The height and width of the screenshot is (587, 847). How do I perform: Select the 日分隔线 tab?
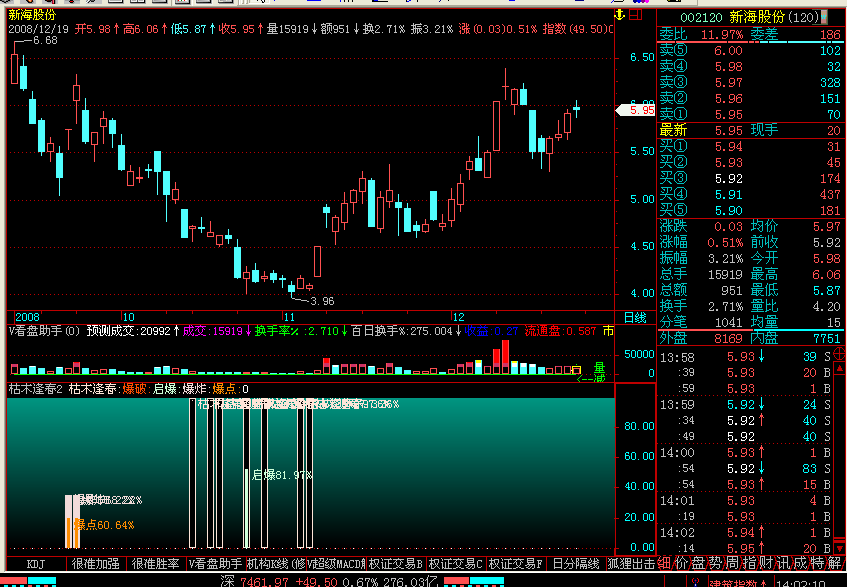pyautogui.click(x=576, y=564)
